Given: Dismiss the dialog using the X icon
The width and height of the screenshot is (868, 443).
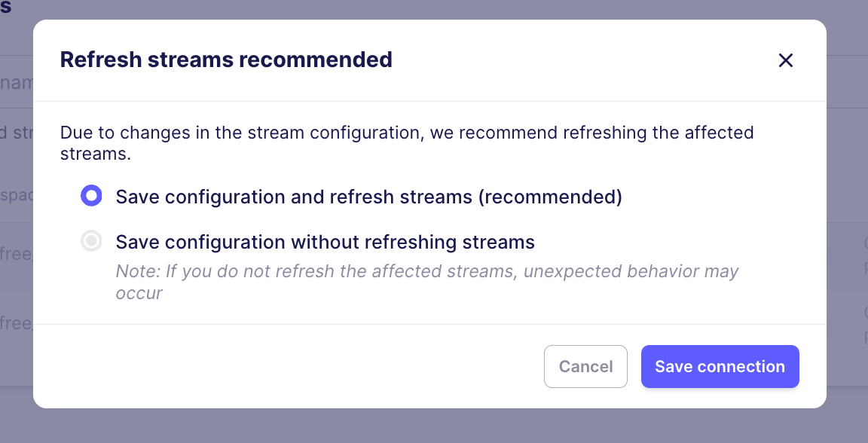Looking at the screenshot, I should coord(786,60).
